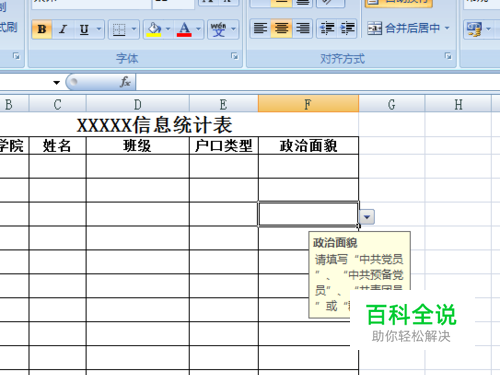Apply cell borders icon
This screenshot has width=500, height=375.
click(119, 29)
